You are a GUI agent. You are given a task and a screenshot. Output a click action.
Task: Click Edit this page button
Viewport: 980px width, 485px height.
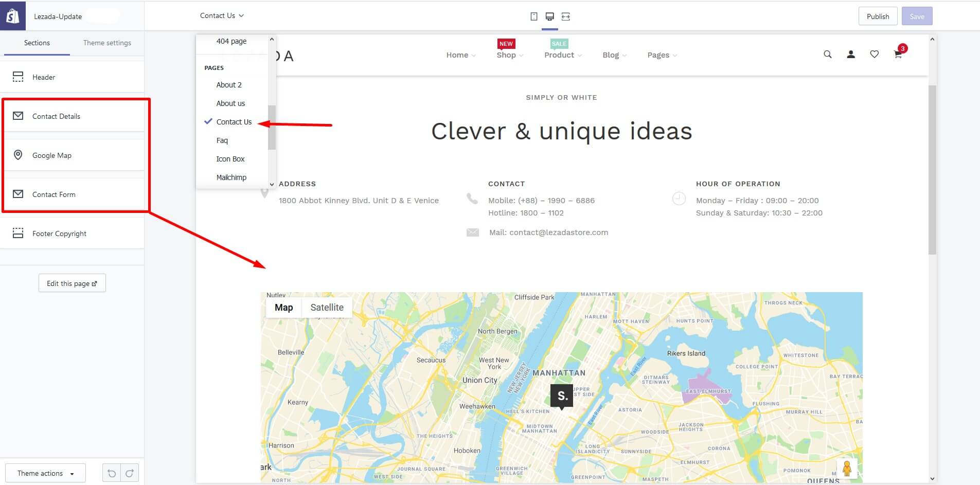[72, 283]
